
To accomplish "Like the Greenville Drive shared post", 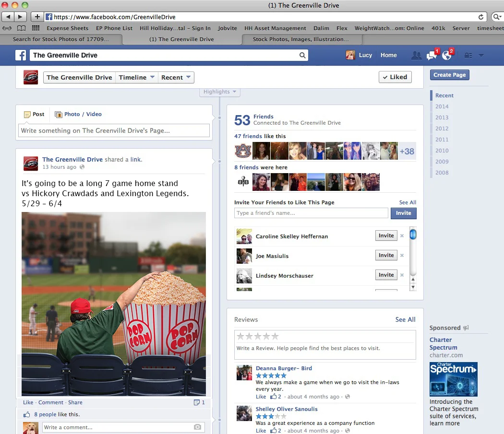I will point(28,402).
